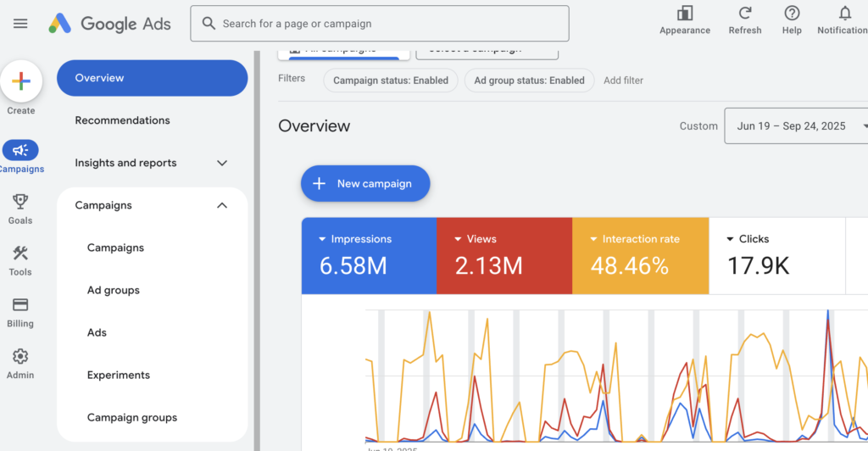Open the Interaction rate metric dropdown
Viewport: 868px width, 451px height.
594,239
